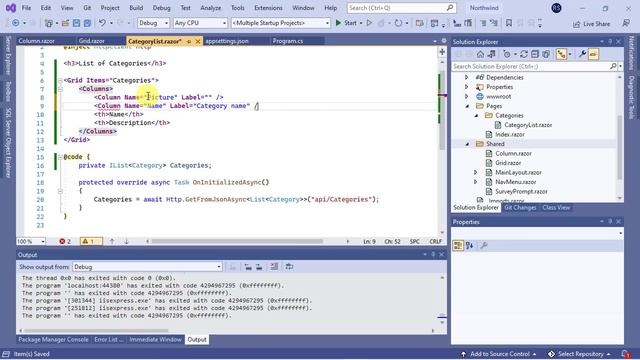
Task: Click the Save All toolbar icon
Action: click(x=87, y=23)
